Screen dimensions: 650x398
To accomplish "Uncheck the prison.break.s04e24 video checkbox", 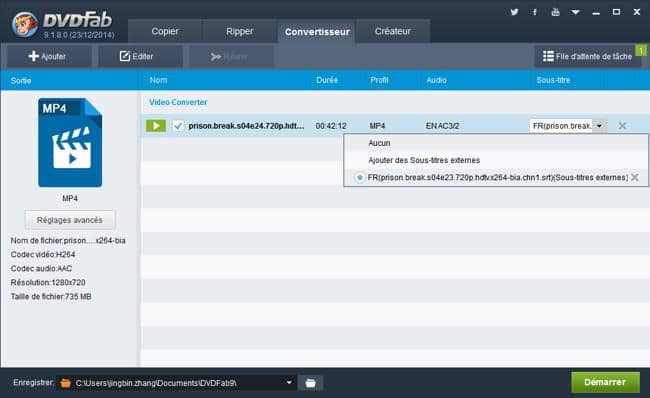I will pos(178,126).
